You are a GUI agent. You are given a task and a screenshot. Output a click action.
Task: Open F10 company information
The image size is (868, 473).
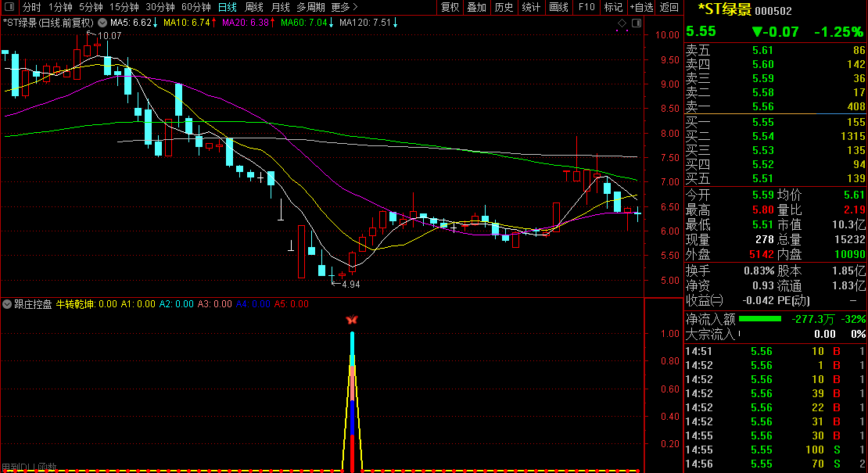point(586,7)
